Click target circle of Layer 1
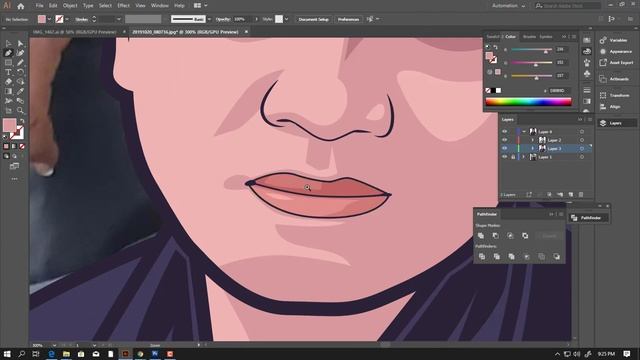This screenshot has width=640, height=360. [x=582, y=157]
